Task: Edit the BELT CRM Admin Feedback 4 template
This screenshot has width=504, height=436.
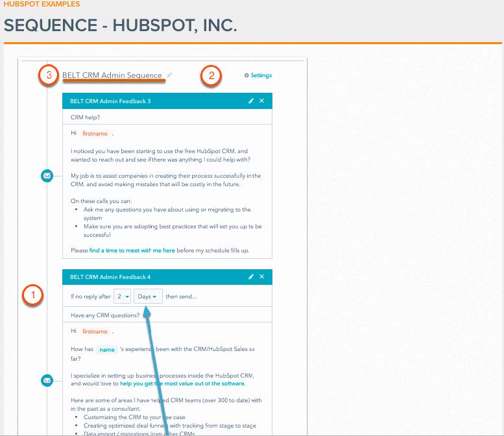Action: coord(251,277)
